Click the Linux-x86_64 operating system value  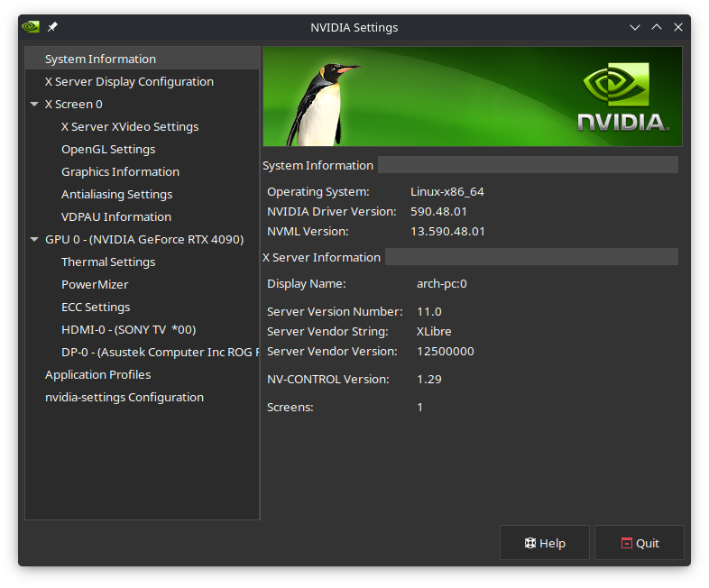coord(447,192)
